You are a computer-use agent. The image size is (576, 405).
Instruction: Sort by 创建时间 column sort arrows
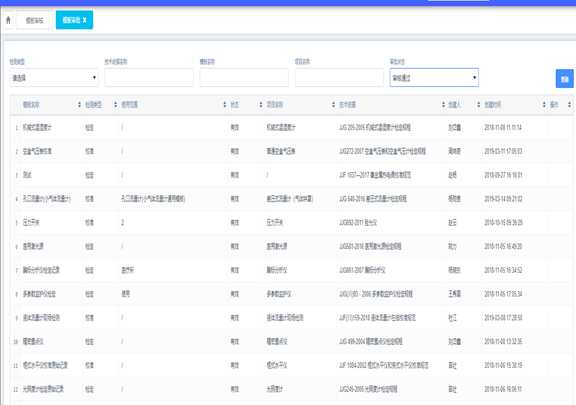pos(544,105)
